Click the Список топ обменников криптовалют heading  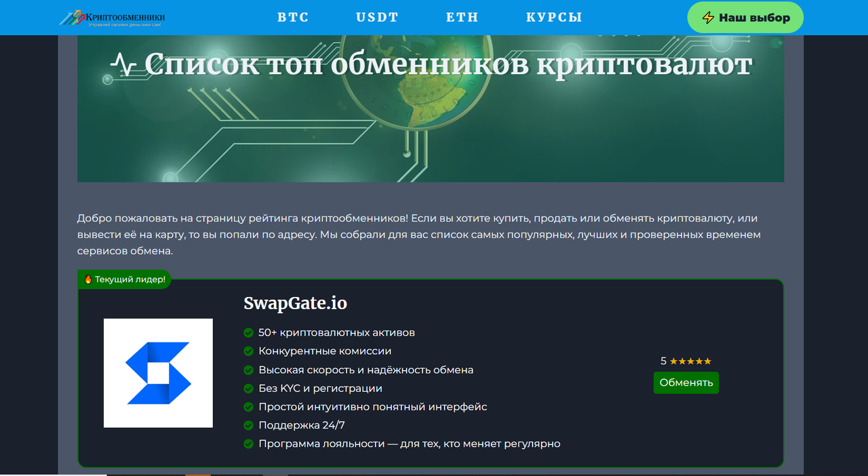pos(448,64)
